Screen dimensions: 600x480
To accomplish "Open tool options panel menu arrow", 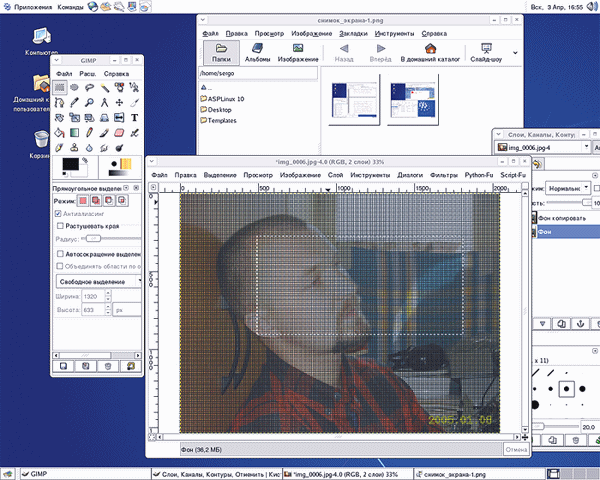I will [126, 188].
